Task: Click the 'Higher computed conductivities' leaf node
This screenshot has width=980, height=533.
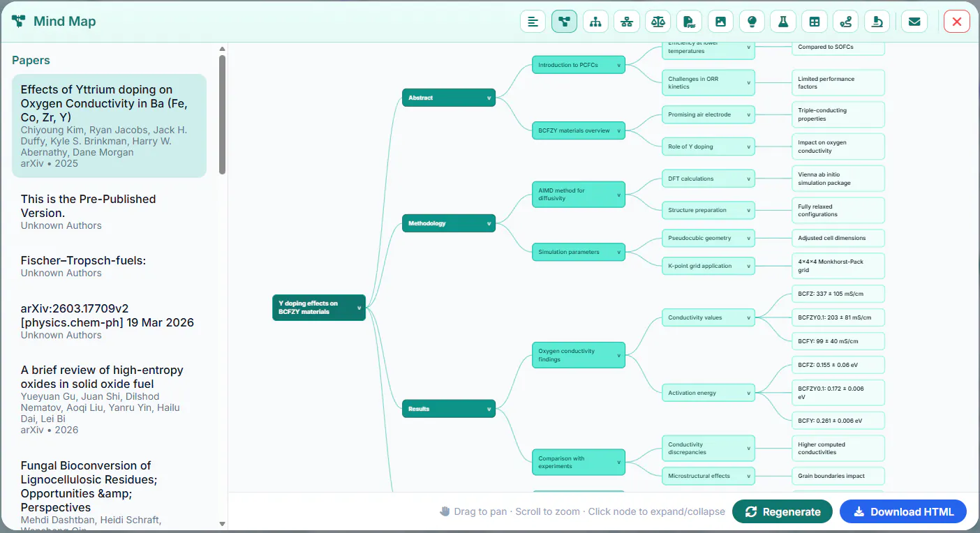Action: click(838, 449)
